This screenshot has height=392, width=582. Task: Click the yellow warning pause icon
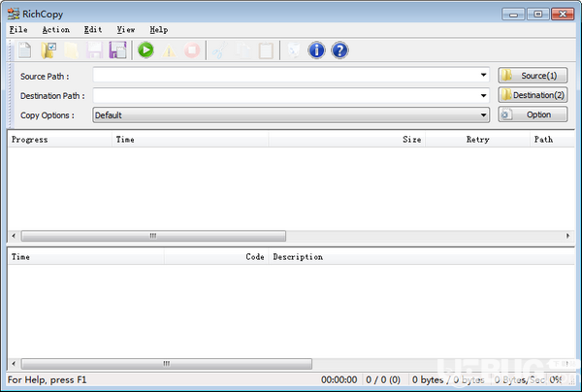coord(169,50)
